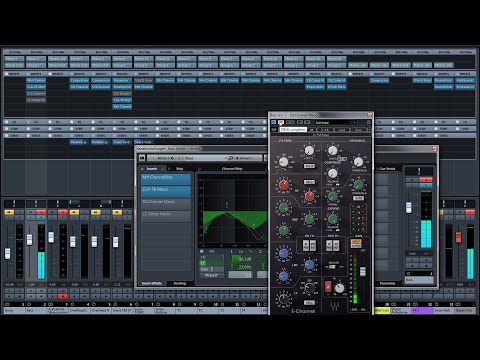Click the blue activate icon in E-Channel plugin header
480x360 pixels.
coord(274,122)
